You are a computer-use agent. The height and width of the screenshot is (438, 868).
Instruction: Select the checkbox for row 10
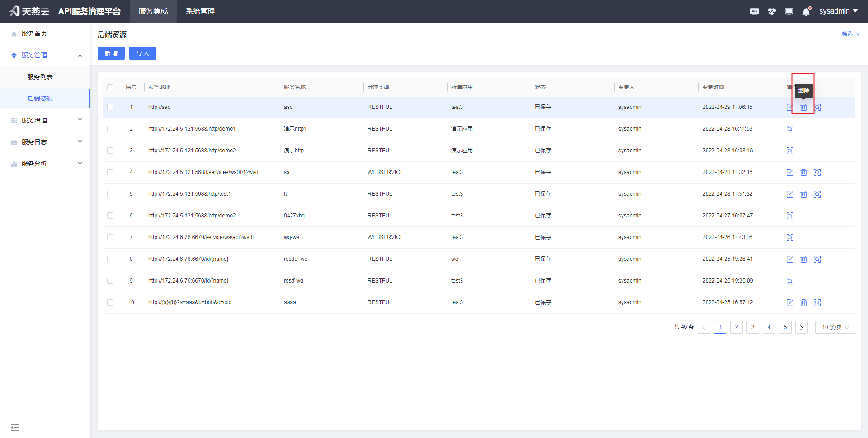coord(110,302)
